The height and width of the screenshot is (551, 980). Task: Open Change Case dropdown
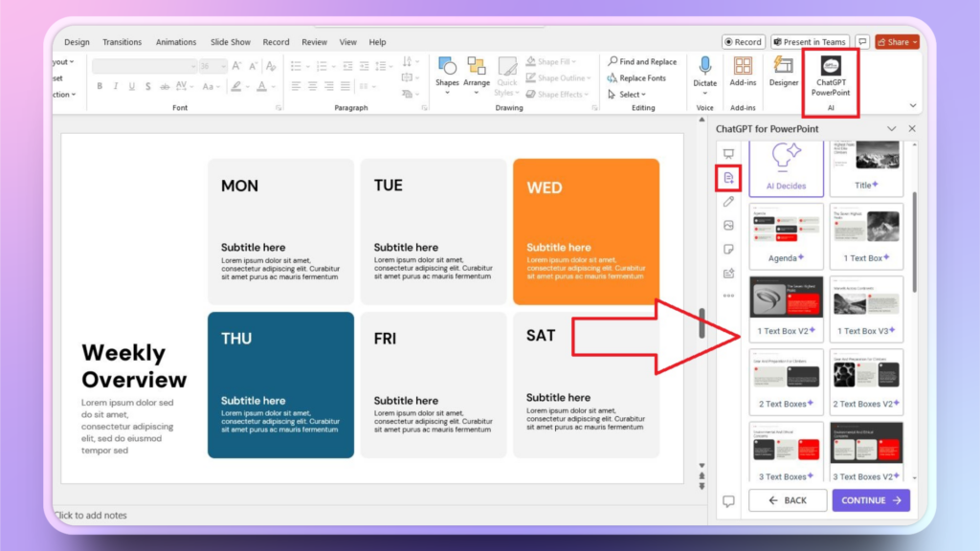210,86
